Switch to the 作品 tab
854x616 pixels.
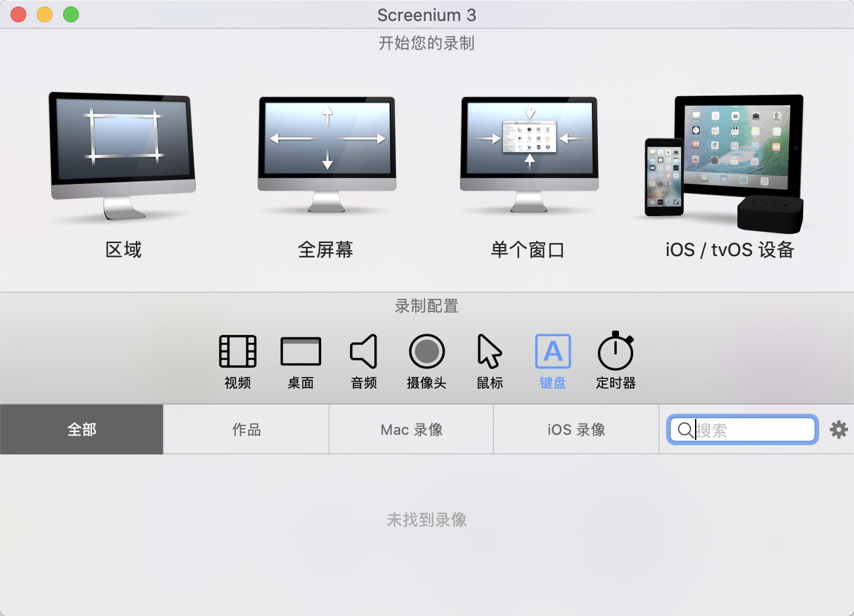point(246,429)
